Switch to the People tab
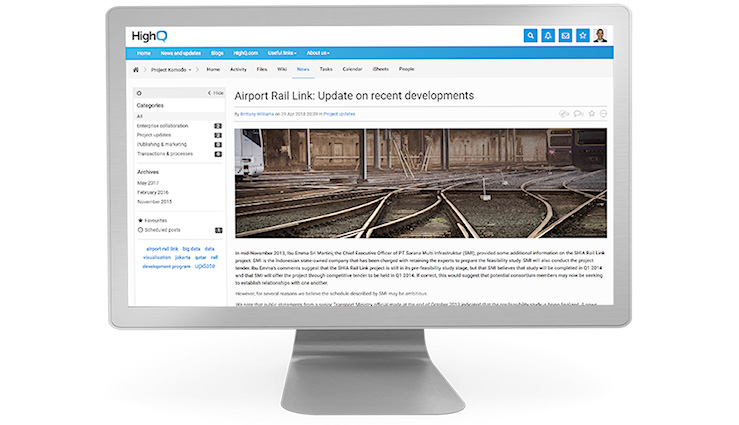Screen dimensions: 739x425 (x=406, y=69)
